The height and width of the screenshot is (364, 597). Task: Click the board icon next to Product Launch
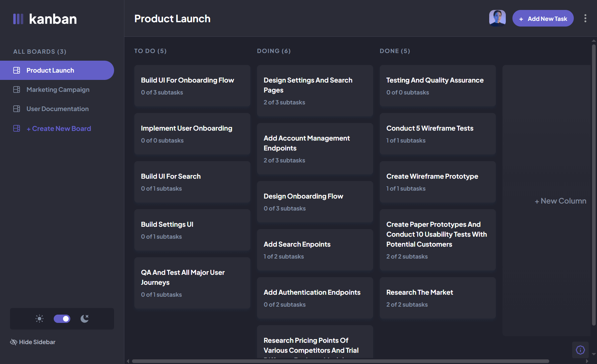tap(16, 70)
